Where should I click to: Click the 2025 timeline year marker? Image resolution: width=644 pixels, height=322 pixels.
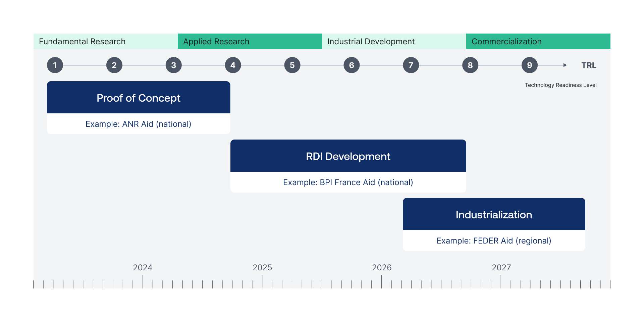[262, 268]
